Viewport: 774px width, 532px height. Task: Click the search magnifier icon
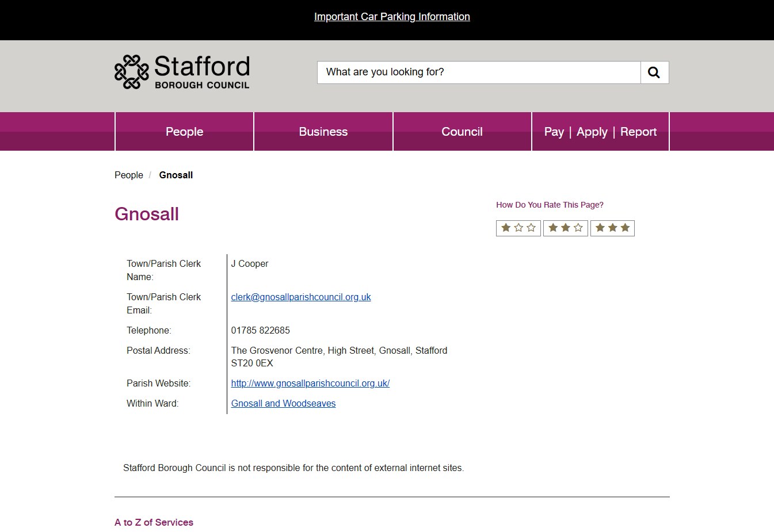654,72
